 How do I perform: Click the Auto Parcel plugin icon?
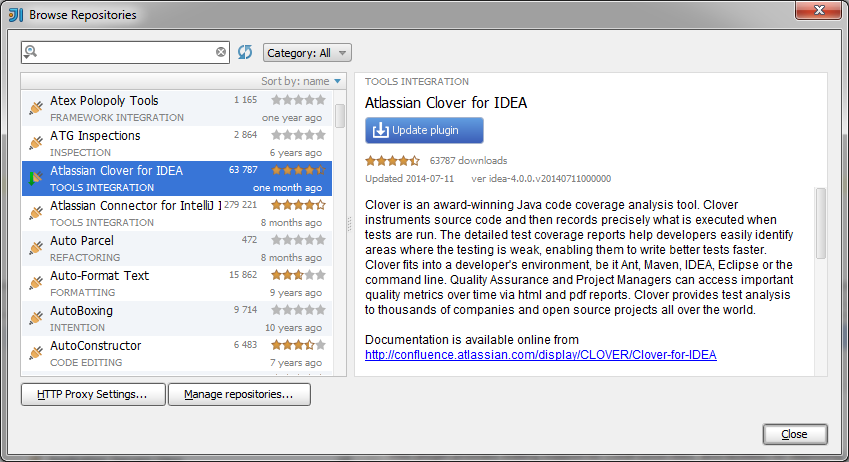(36, 247)
